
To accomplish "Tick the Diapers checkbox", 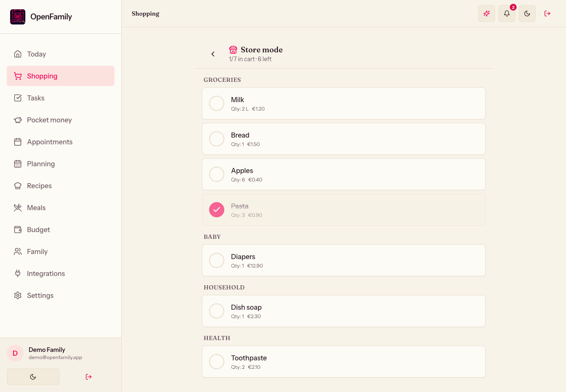I will [x=217, y=260].
